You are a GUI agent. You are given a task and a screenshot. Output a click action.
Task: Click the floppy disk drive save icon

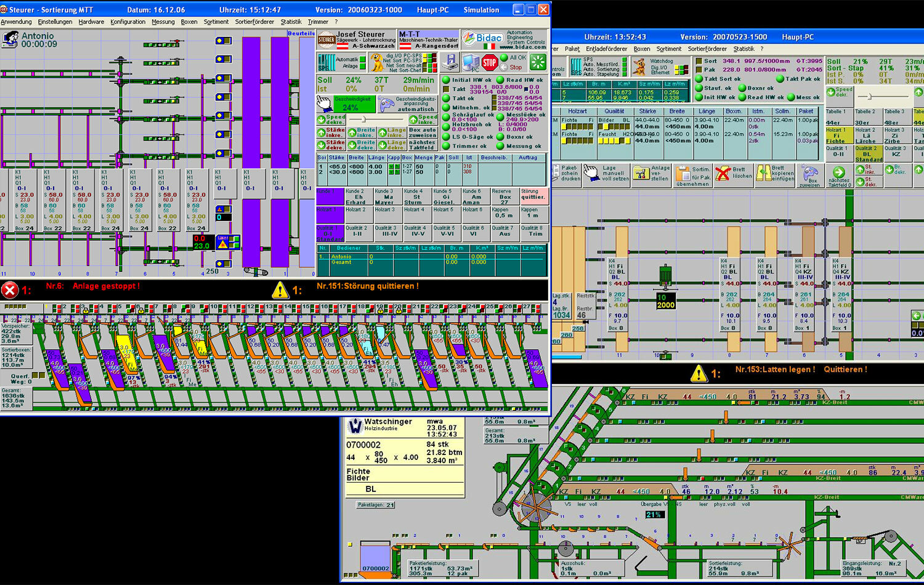tap(451, 62)
